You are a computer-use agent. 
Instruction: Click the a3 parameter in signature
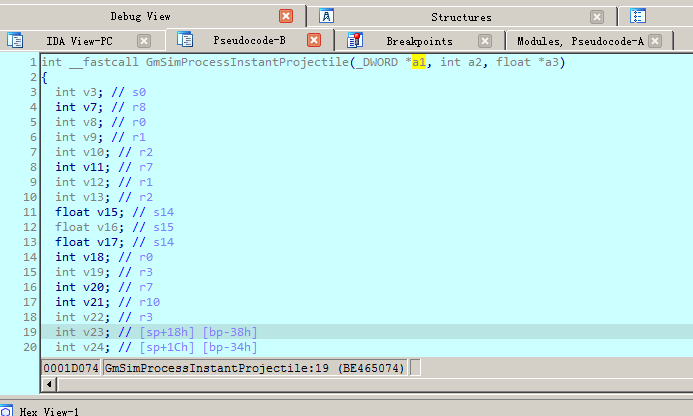pos(552,62)
